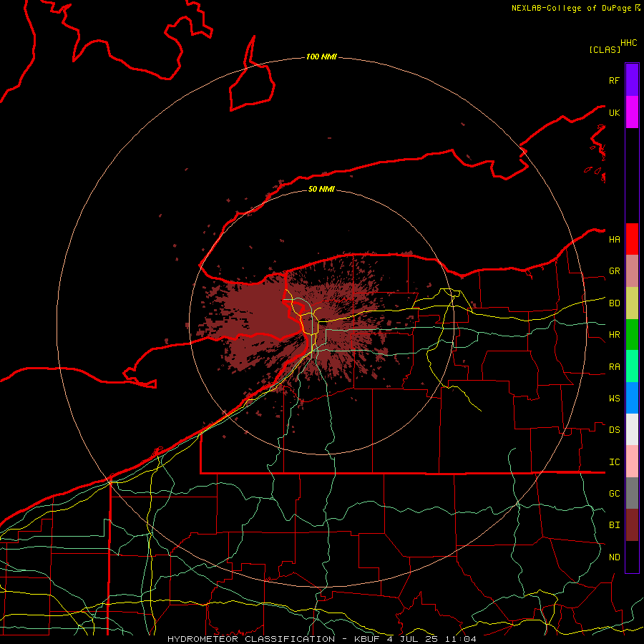Click the UK legend label
This screenshot has width=644, height=644.
pos(614,112)
